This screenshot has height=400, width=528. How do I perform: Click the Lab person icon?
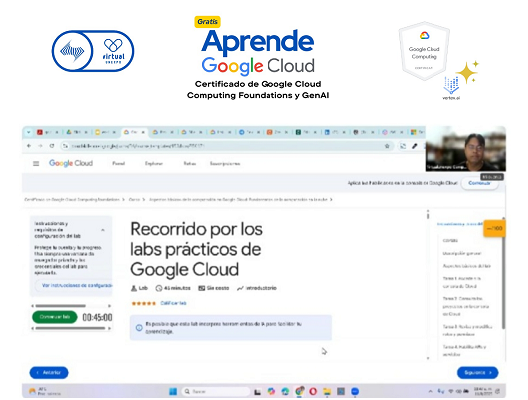pyautogui.click(x=134, y=288)
